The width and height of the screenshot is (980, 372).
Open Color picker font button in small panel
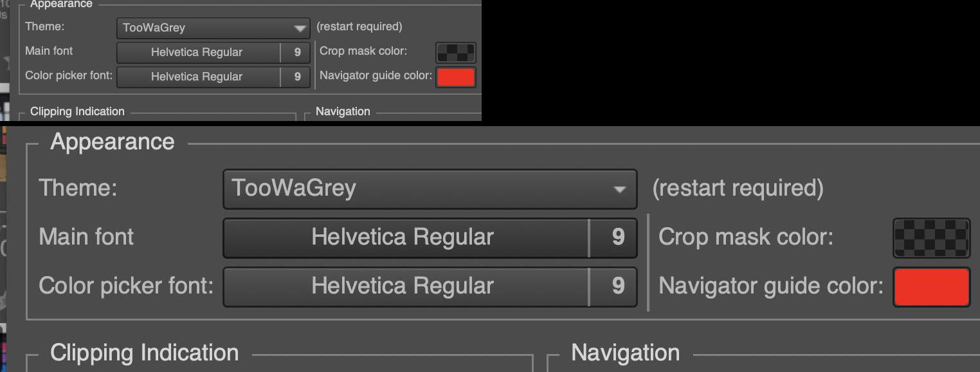click(198, 77)
